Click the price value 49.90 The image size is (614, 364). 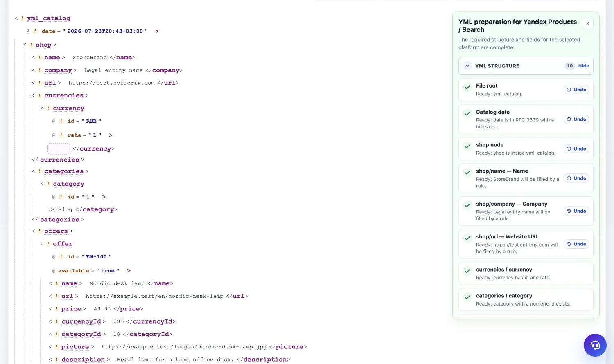(102, 308)
